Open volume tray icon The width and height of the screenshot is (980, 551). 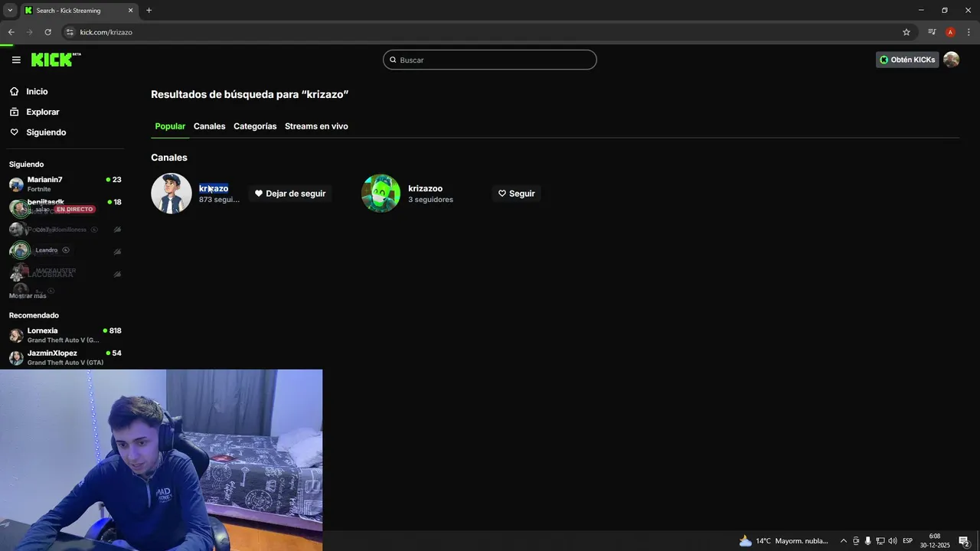pyautogui.click(x=893, y=541)
